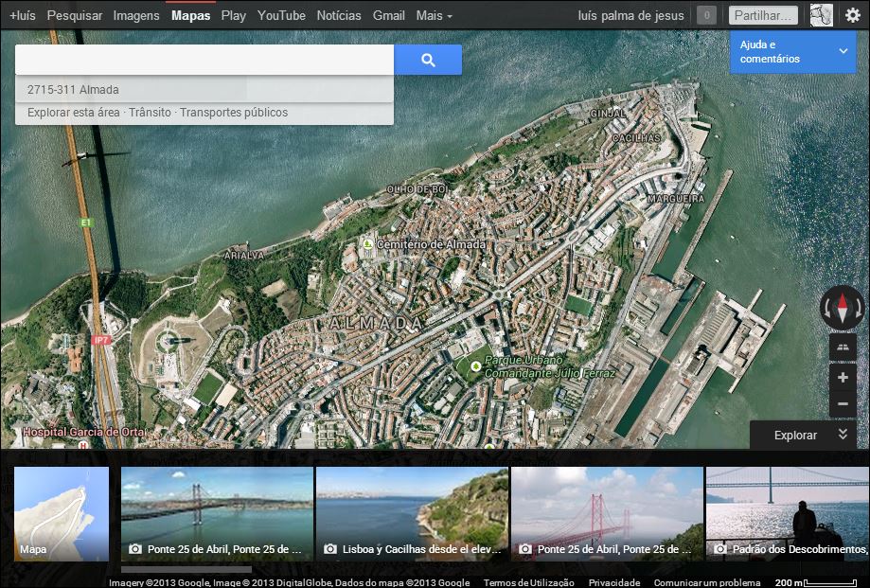Zoom in using the plus control
Viewport: 870px width, 588px height.
tap(843, 377)
